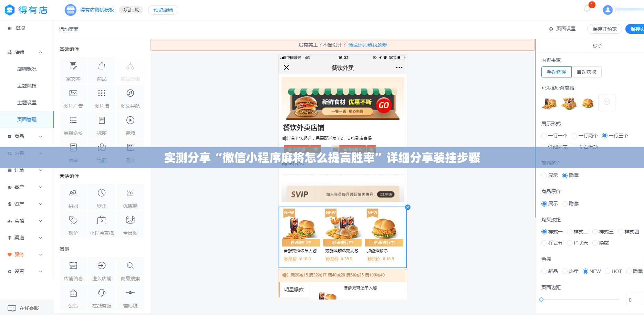Select 一行三个 display layout
644x315 pixels.
click(615, 136)
